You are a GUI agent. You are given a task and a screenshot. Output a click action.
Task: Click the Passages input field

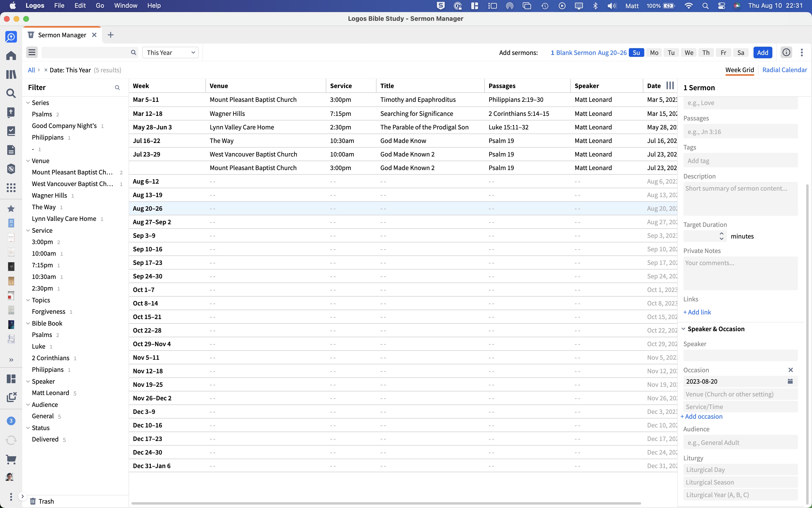pos(740,132)
